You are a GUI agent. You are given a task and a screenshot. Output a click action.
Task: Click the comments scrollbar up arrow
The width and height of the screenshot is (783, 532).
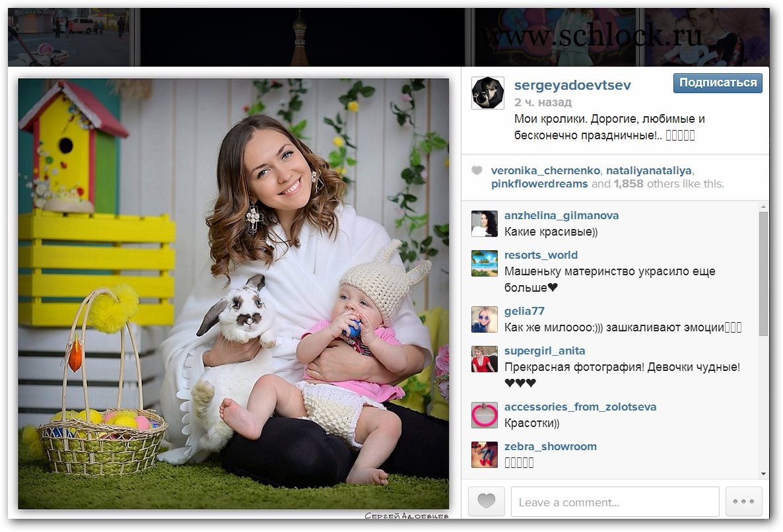point(764,206)
